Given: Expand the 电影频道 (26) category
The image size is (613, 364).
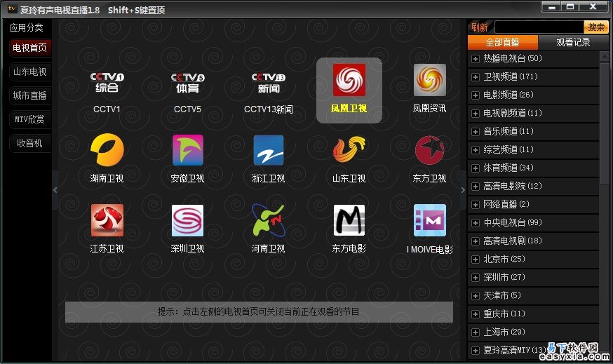Looking at the screenshot, I should 475,95.
